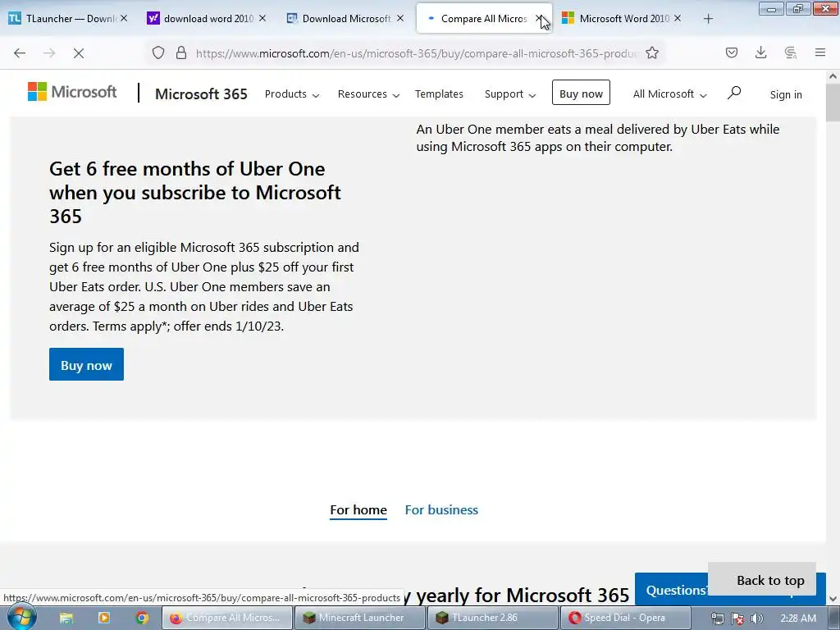The width and height of the screenshot is (840, 630).
Task: Open Templates in navigation
Action: pyautogui.click(x=439, y=94)
